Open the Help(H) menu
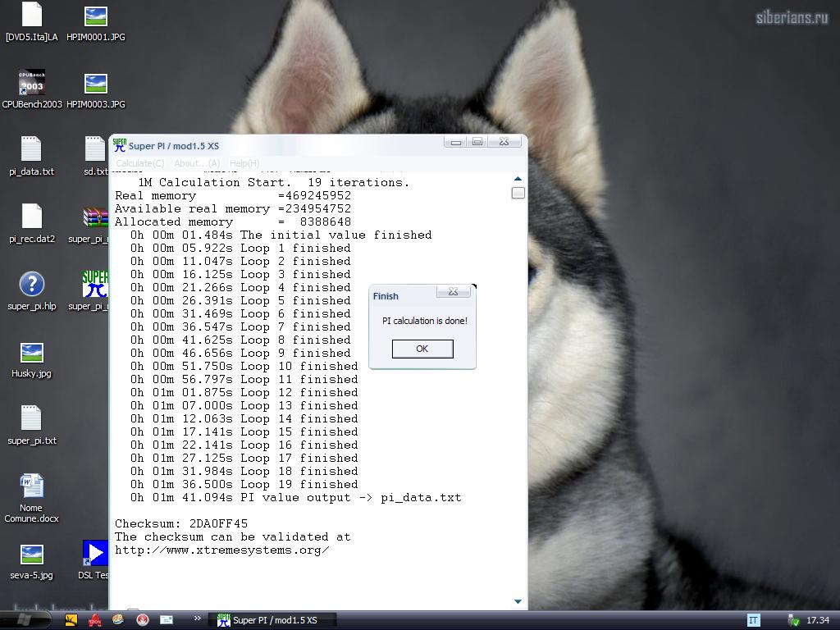Viewport: 840px width, 630px height. [x=244, y=163]
